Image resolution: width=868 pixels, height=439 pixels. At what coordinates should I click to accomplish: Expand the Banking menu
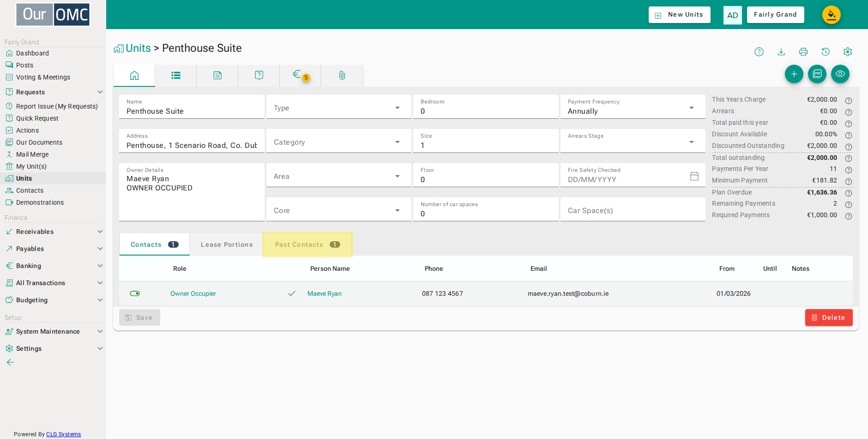[53, 266]
